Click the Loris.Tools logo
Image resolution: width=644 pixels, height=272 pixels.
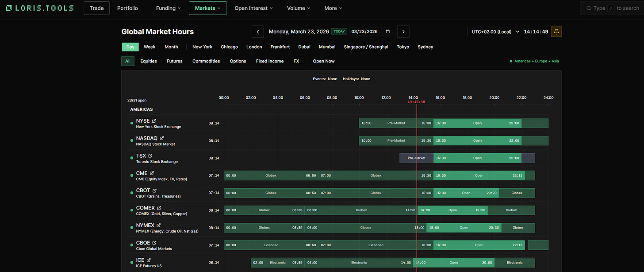(x=39, y=8)
